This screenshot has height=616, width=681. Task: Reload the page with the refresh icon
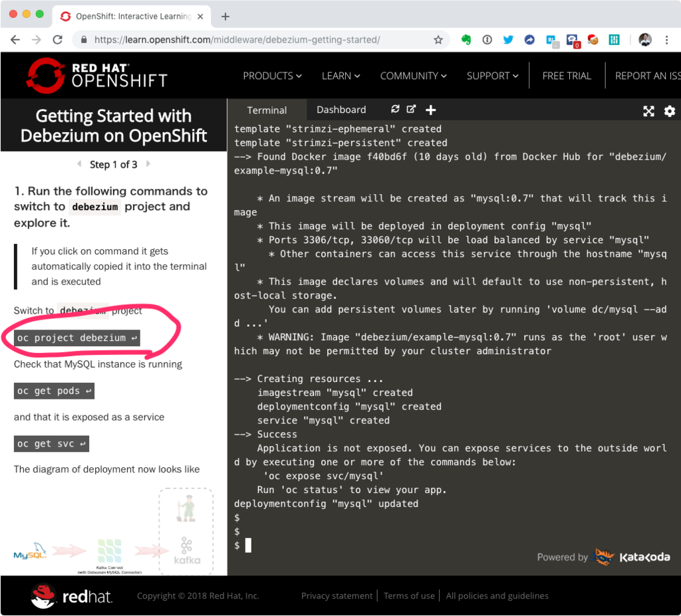click(57, 40)
